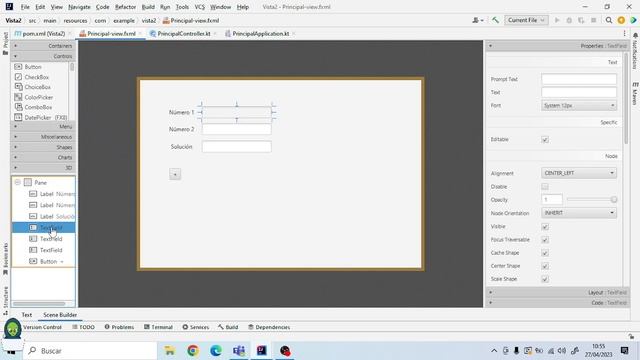The image size is (640, 360).
Task: Click the Debug bug icon in toolbar
Action: pyautogui.click(x=569, y=20)
